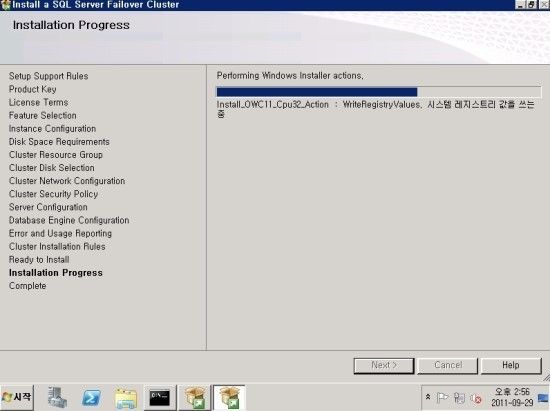Show hidden system tray icons arrow
The height and width of the screenshot is (411, 550).
pos(428,397)
